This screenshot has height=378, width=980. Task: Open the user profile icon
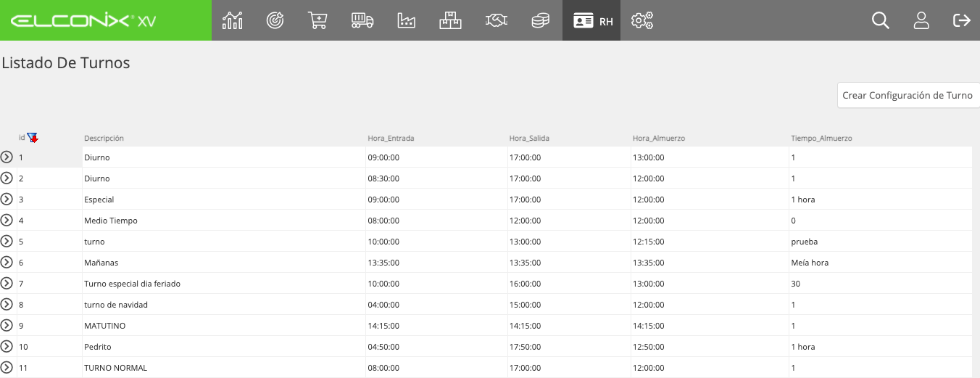pyautogui.click(x=921, y=20)
